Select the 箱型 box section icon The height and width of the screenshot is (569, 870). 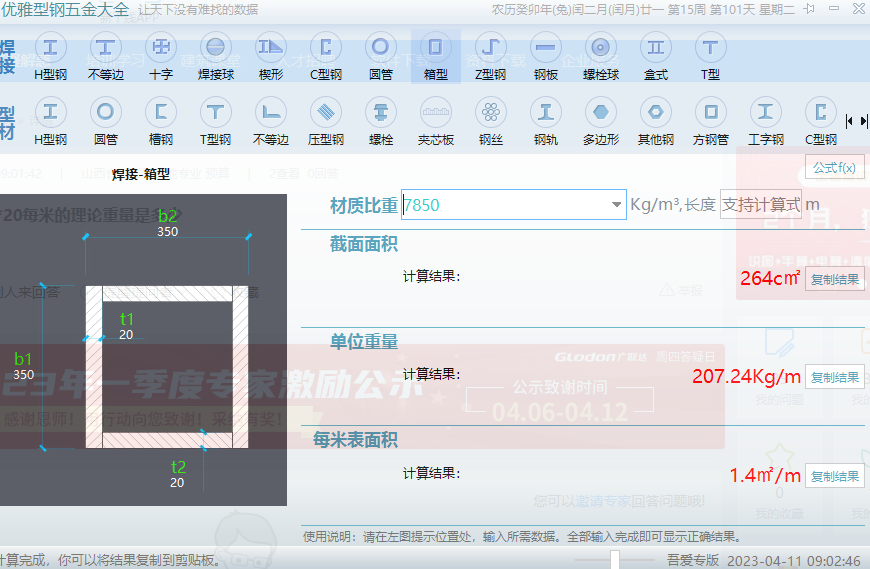pos(436,57)
